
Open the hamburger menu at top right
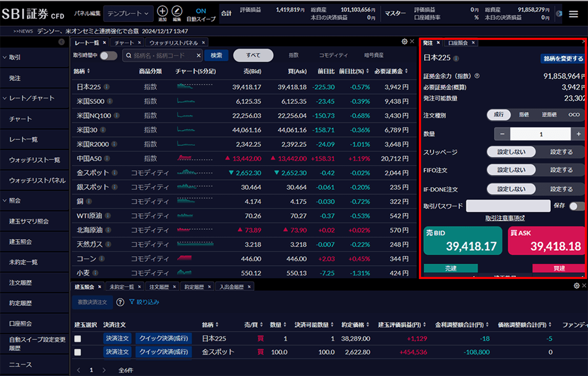tap(573, 14)
